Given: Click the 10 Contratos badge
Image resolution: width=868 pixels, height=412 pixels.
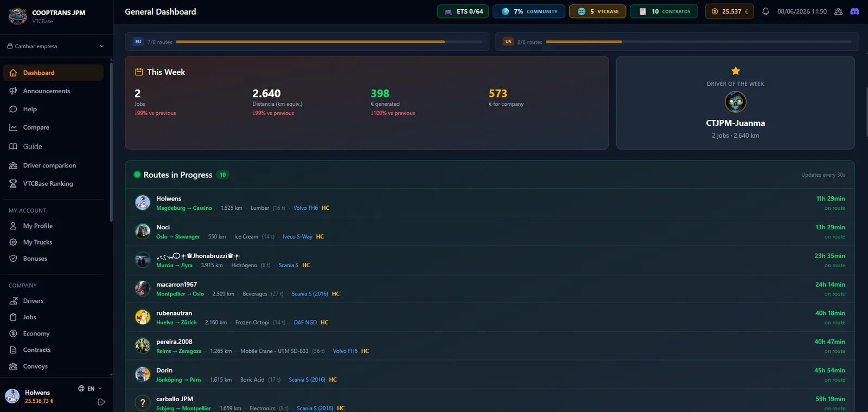Looking at the screenshot, I should tap(664, 11).
